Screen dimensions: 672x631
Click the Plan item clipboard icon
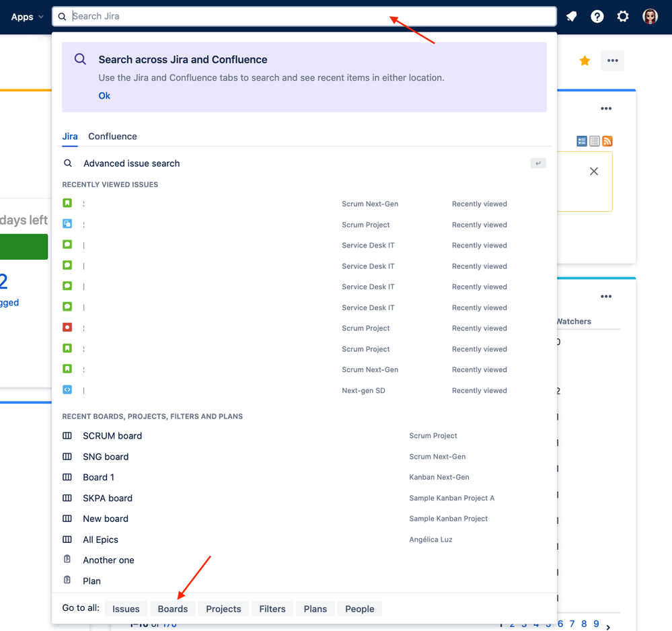[67, 580]
